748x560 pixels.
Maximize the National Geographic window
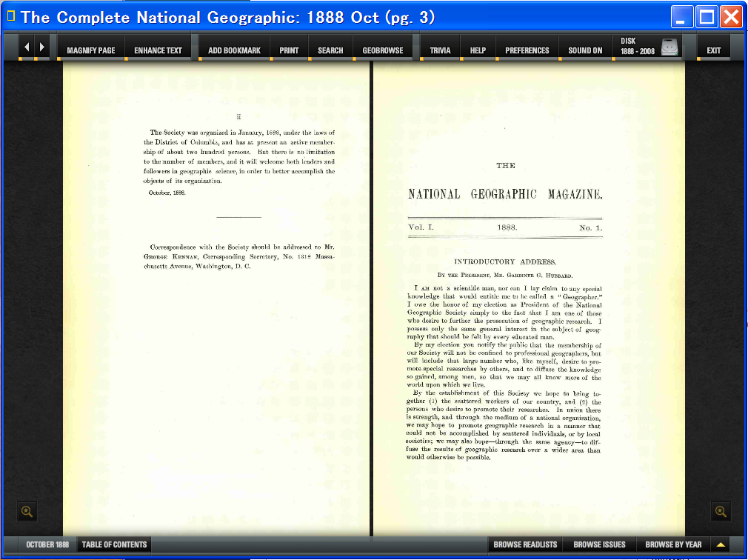pos(707,17)
